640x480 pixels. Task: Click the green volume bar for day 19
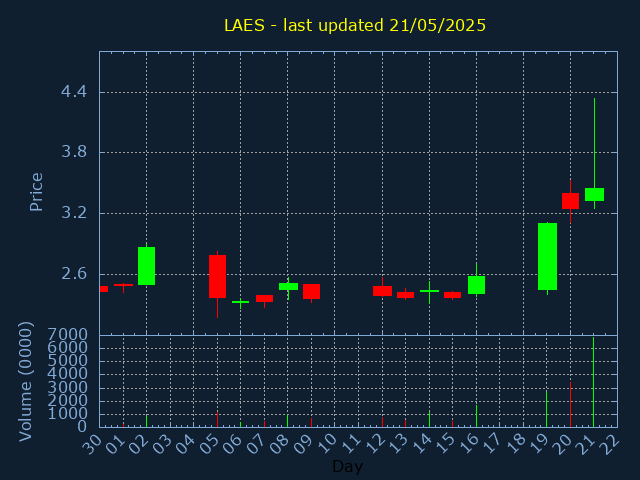point(547,409)
